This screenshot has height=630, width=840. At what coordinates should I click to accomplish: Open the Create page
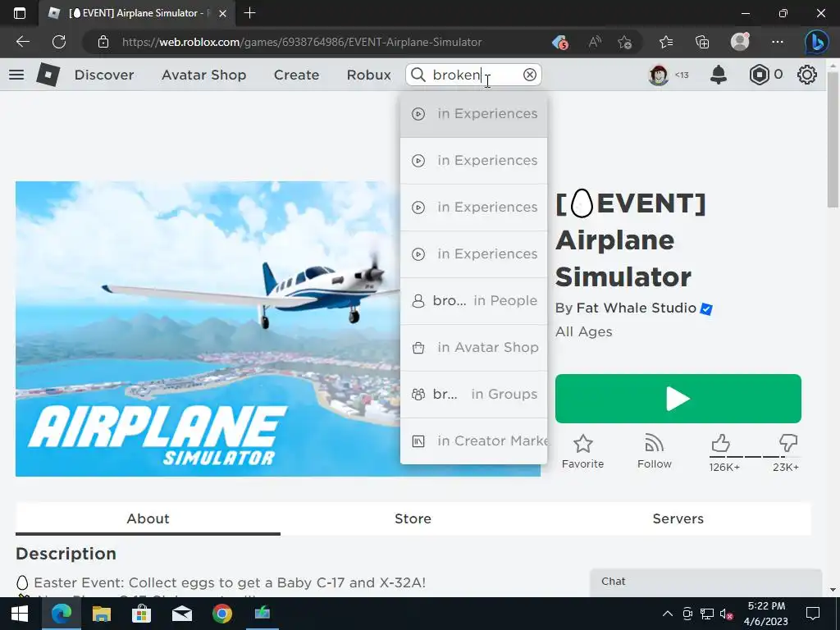click(296, 75)
